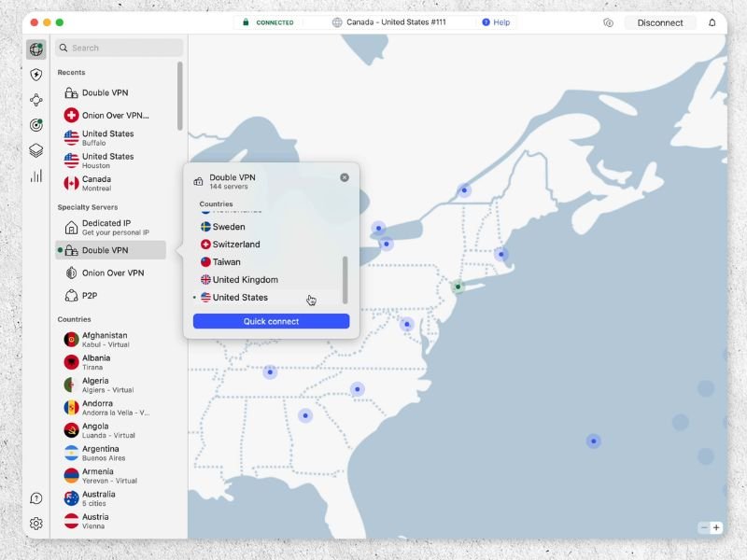View statistics via the bar chart icon

tap(34, 175)
